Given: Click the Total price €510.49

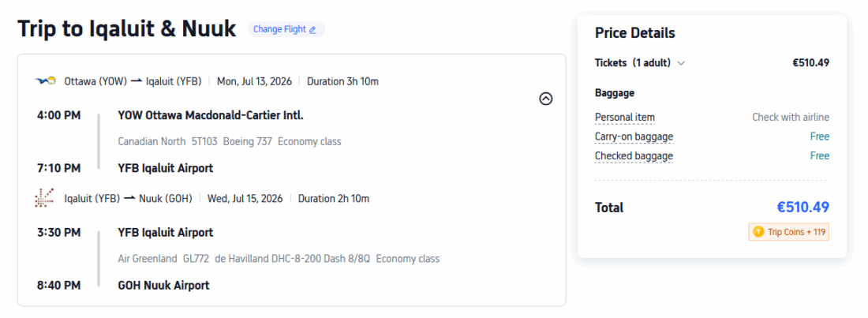Looking at the screenshot, I should pos(803,208).
